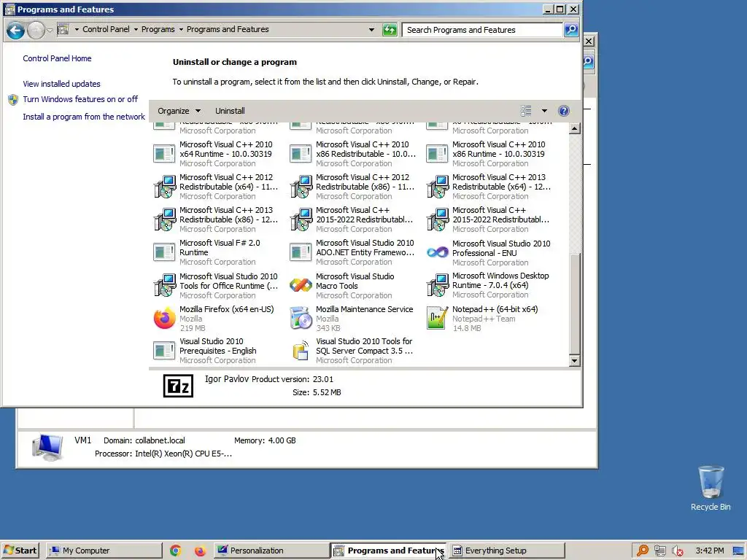This screenshot has height=560, width=747.
Task: Click the show desktop tray button
Action: [739, 551]
